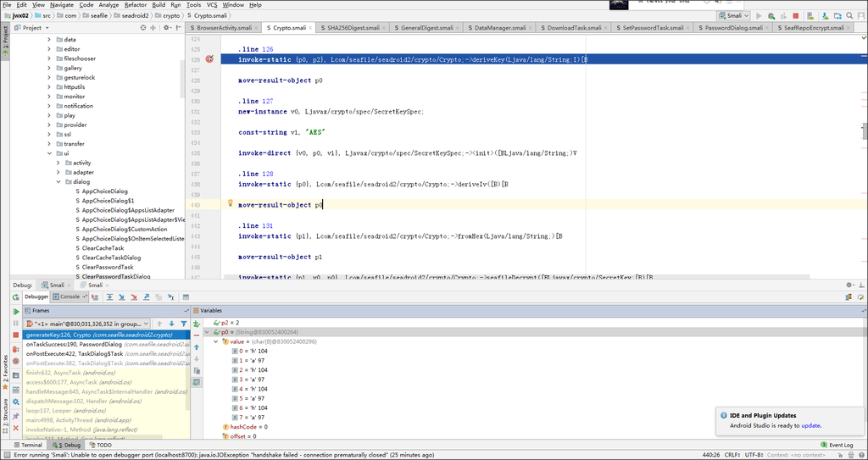The image size is (868, 460).
Task: Select onTaskSuccess:190 PasswordDialog frame
Action: pos(106,344)
